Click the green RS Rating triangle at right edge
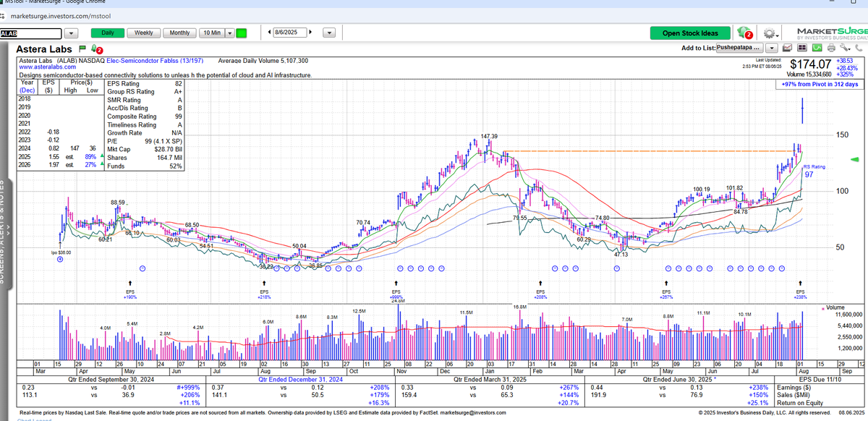Image resolution: width=868 pixels, height=421 pixels. 854,158
